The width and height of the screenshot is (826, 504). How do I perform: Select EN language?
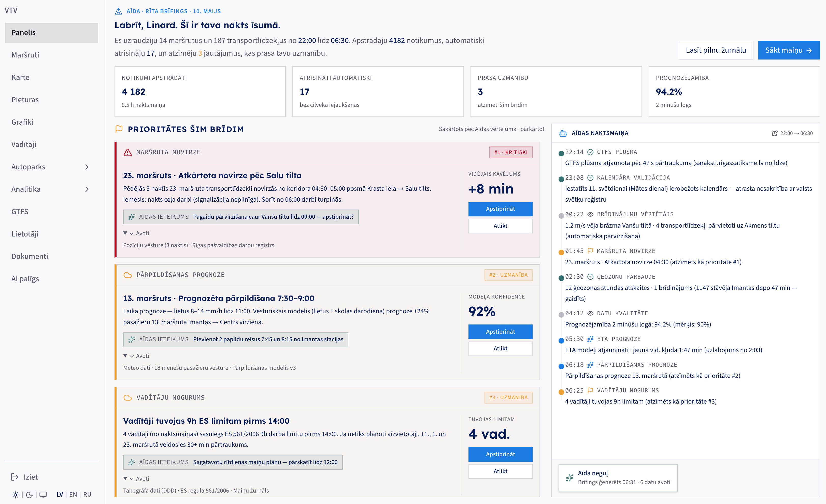point(73,495)
